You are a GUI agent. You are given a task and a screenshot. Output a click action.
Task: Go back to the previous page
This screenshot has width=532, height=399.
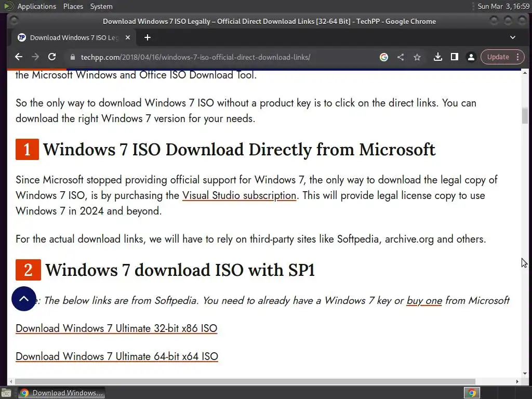click(19, 57)
